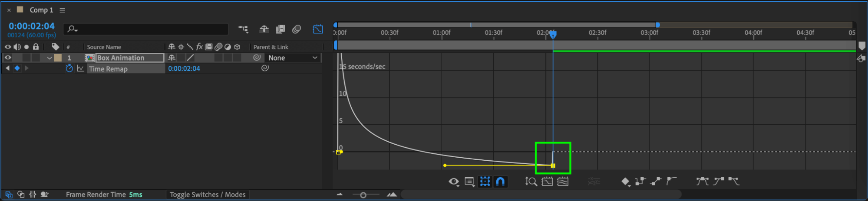This screenshot has width=868, height=201.
Task: Collapse the Box Animation layer properties
Action: point(49,58)
